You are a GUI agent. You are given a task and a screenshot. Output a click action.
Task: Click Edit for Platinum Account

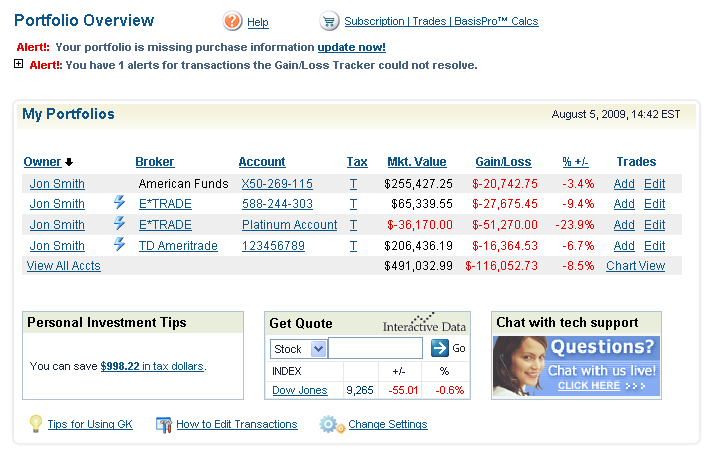pyautogui.click(x=655, y=225)
